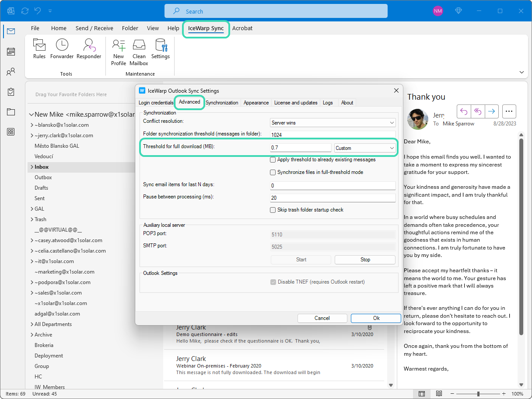Tick Skip trash folder startup check
This screenshot has width=532, height=399.
pyautogui.click(x=273, y=210)
